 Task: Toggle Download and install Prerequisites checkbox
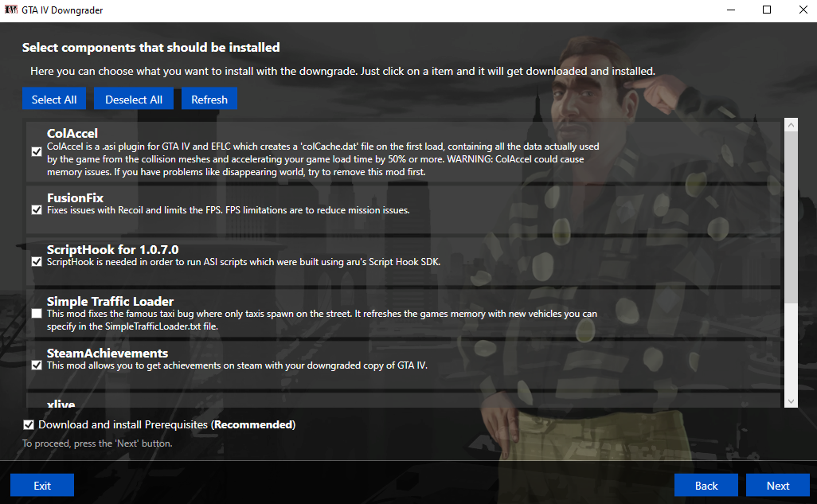point(29,425)
